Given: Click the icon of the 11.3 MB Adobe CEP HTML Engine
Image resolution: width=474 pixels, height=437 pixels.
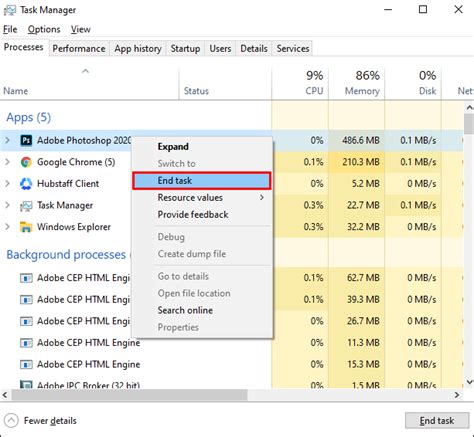Looking at the screenshot, I should click(26, 343).
